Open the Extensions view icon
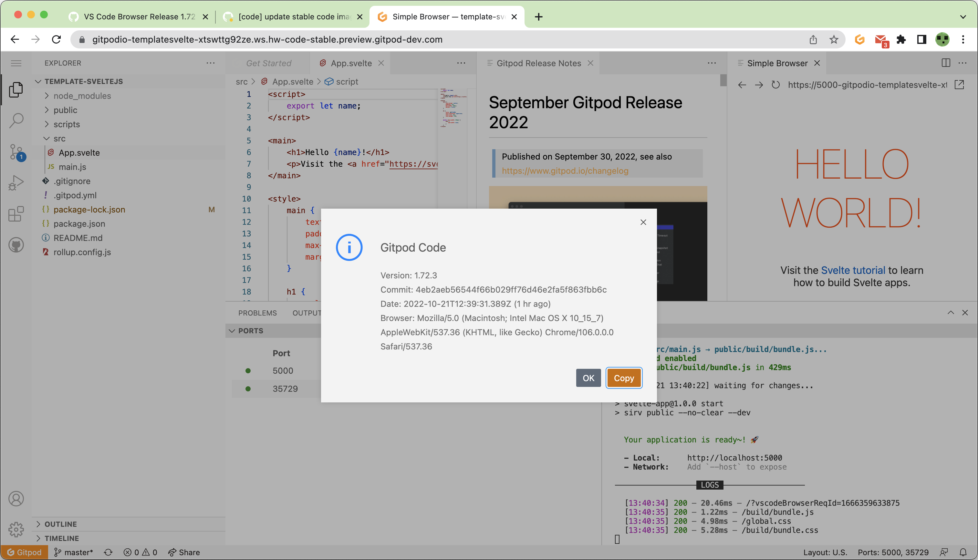The width and height of the screenshot is (978, 560). point(16,214)
